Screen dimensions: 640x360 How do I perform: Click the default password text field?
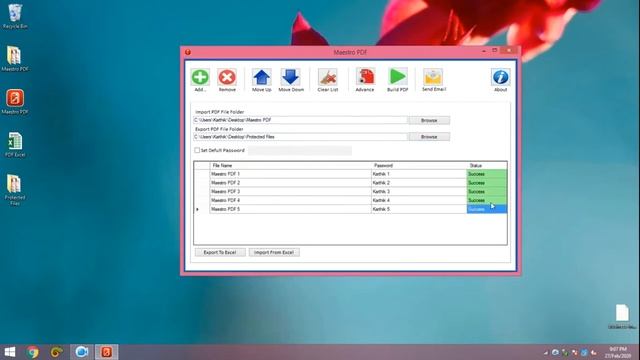click(300, 151)
